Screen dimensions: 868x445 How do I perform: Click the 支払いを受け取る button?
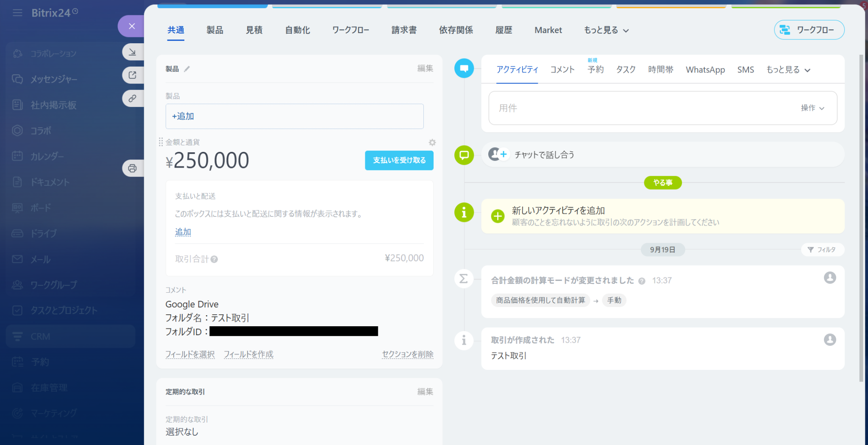(x=399, y=160)
